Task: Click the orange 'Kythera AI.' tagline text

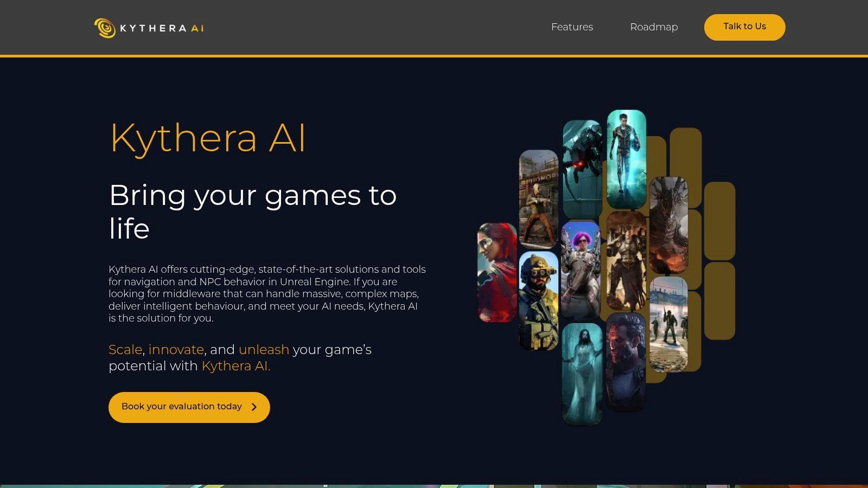Action: coord(236,366)
